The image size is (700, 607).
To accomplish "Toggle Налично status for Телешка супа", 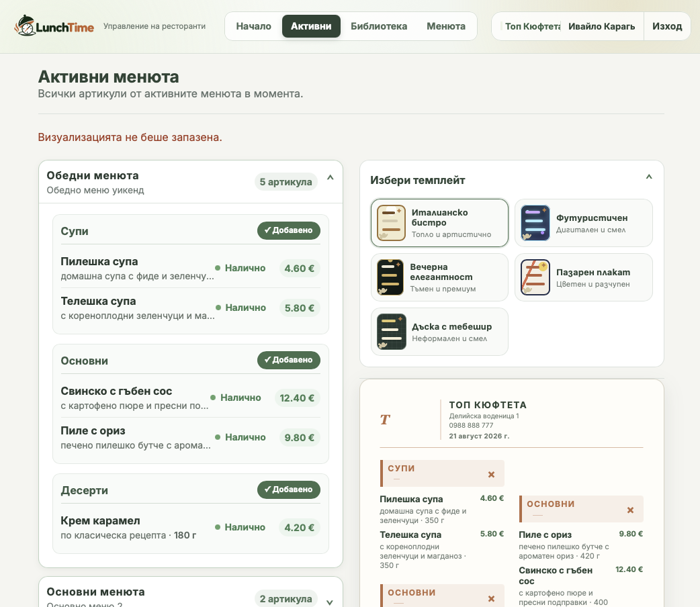I will click(x=240, y=308).
